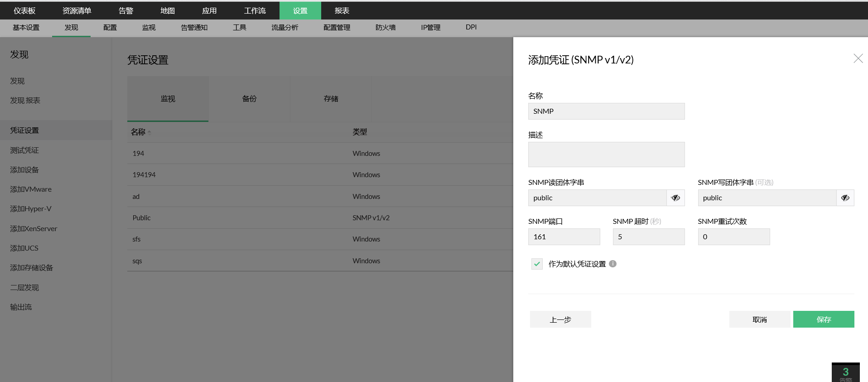Open 测试凭证 in the sidebar
This screenshot has width=868, height=382.
24,150
